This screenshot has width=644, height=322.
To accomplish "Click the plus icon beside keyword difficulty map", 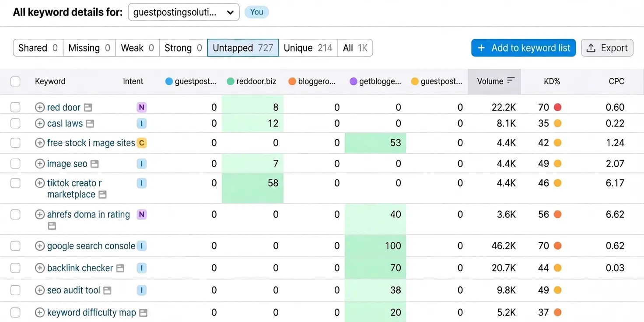I will coord(40,312).
